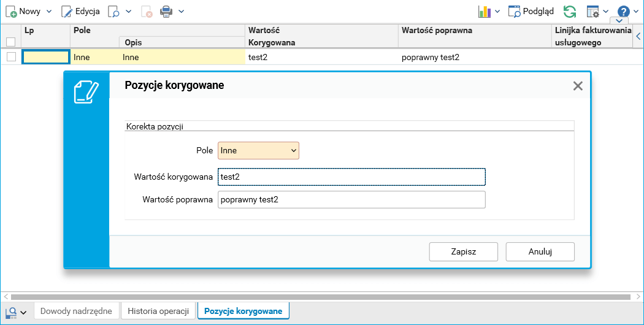Expand the small chevron below help icon

tap(619, 21)
